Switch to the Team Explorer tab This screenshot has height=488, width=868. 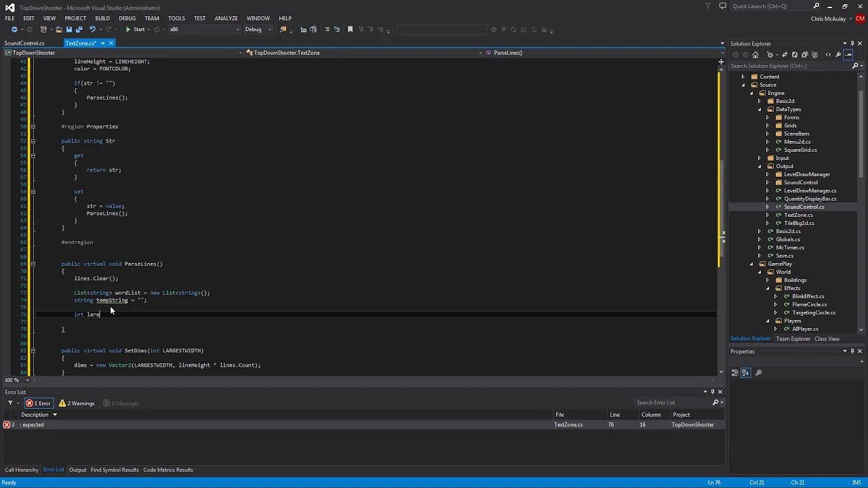point(793,339)
